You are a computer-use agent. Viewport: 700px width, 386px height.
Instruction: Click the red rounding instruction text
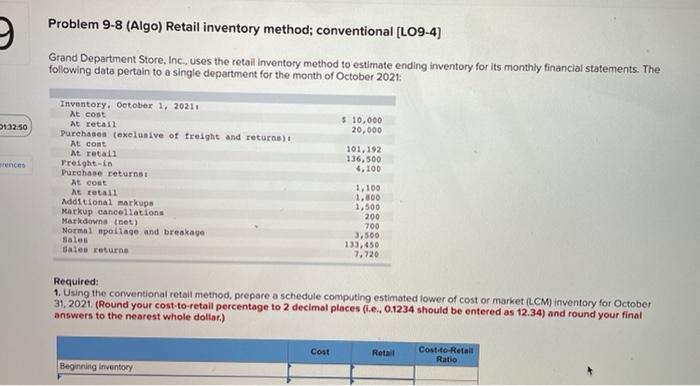(x=348, y=311)
